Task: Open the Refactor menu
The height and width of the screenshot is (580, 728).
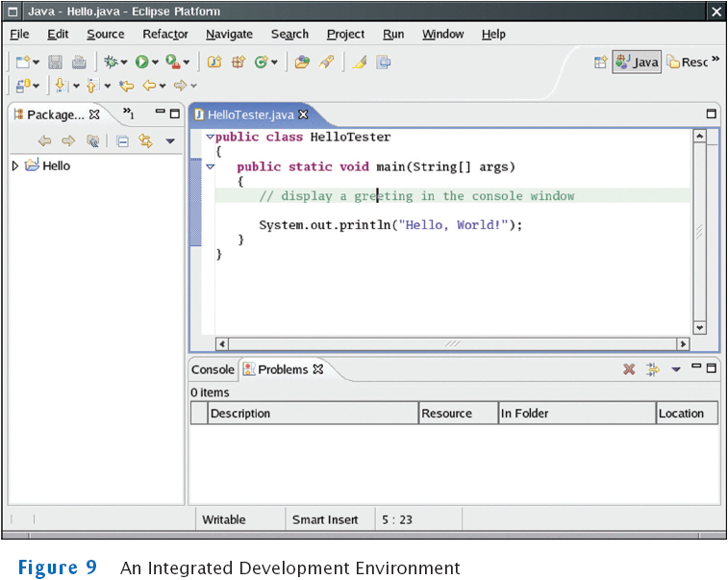Action: (x=165, y=35)
